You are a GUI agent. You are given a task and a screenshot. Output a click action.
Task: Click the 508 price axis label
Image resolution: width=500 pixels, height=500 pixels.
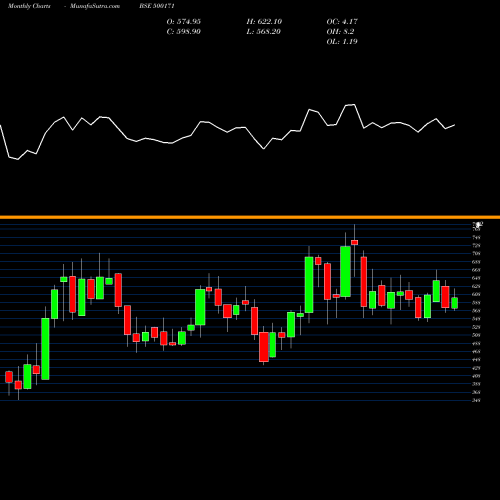tap(476, 335)
